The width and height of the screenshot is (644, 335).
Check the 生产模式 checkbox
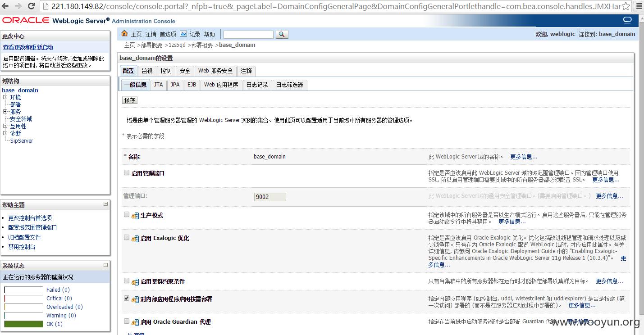pos(127,215)
